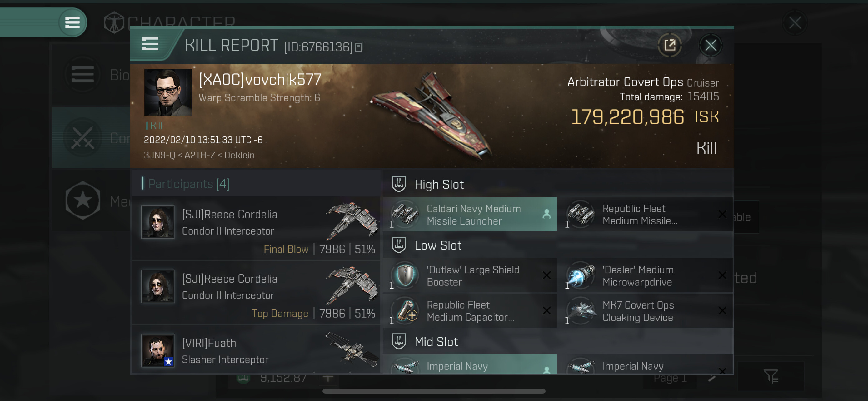Screen dimensions: 868x401
Task: Close the Kill Report window
Action: coord(711,45)
